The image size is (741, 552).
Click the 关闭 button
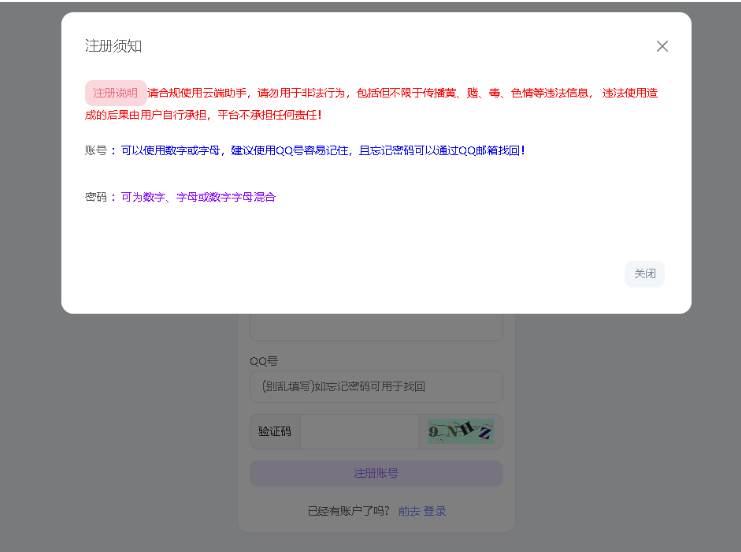coord(645,274)
